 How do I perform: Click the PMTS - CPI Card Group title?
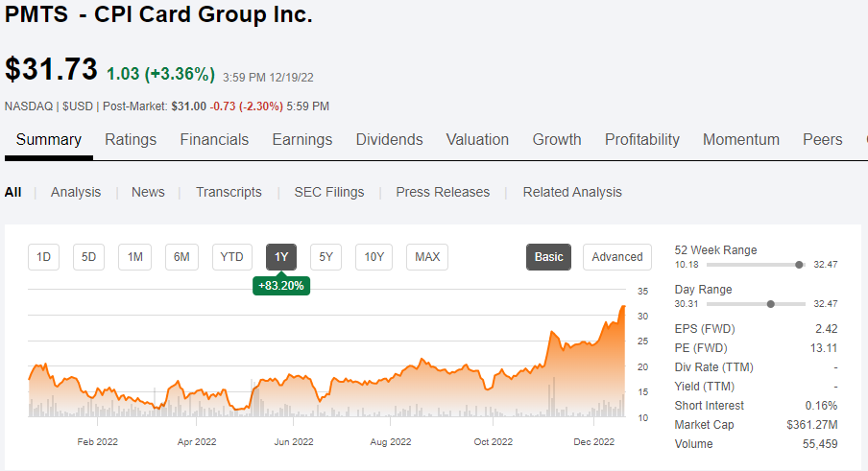coord(158,14)
